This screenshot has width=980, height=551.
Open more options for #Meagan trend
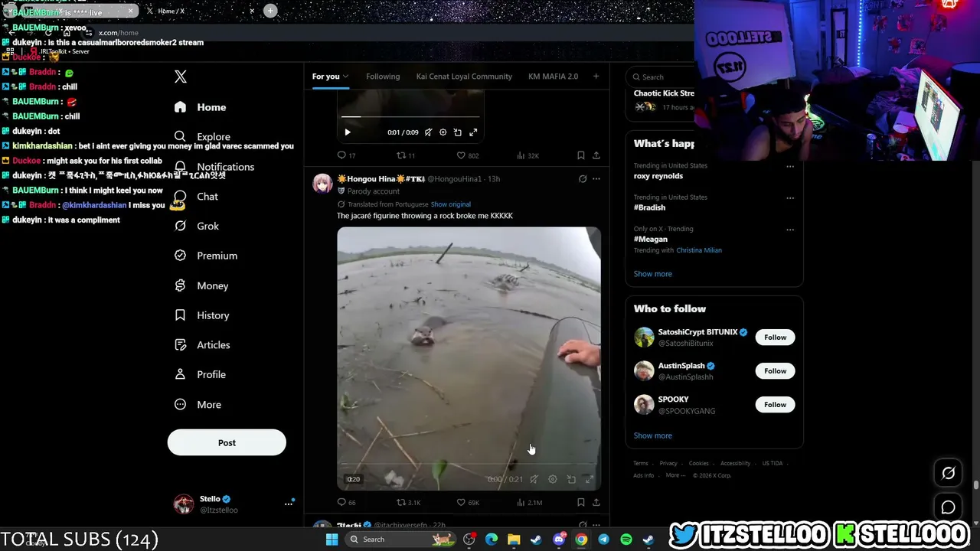[790, 230]
